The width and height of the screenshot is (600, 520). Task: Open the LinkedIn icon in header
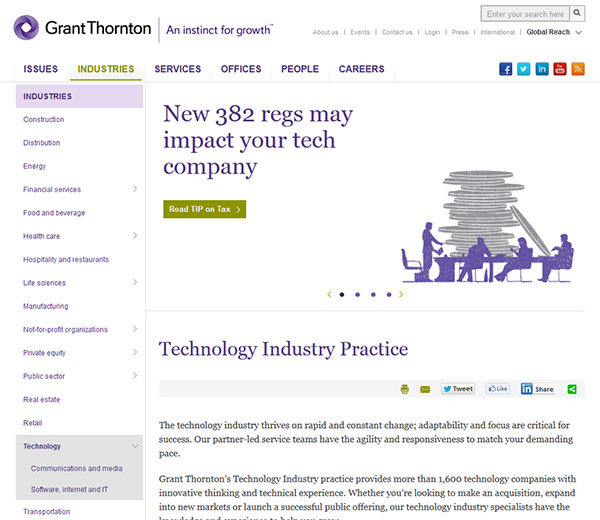[542, 69]
